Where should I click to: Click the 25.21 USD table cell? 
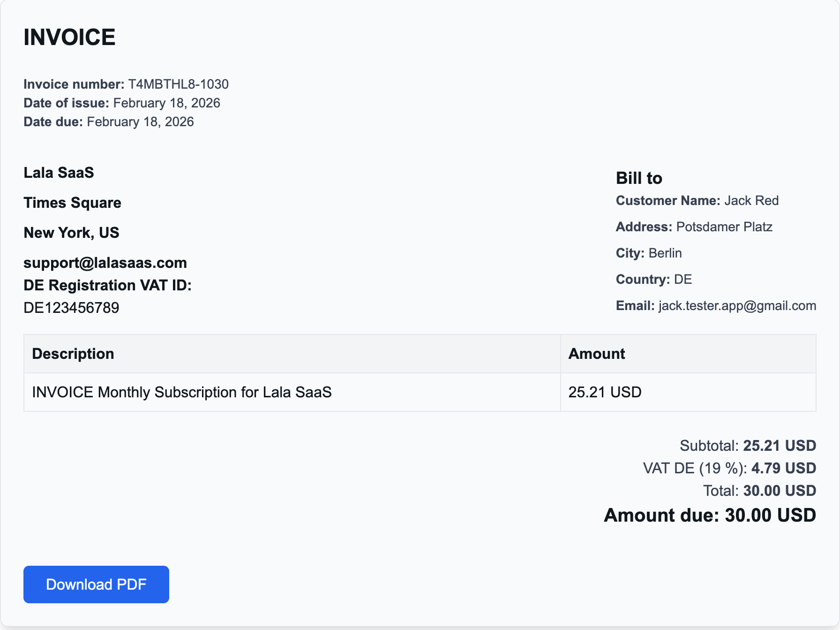[605, 392]
